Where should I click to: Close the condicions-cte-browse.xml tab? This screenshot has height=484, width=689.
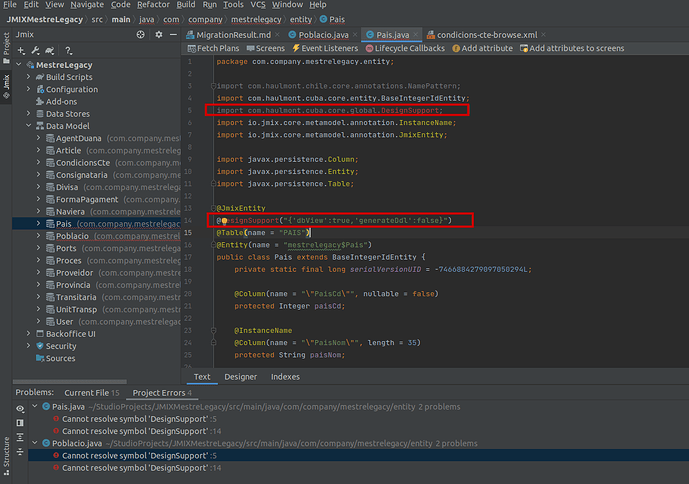point(544,35)
